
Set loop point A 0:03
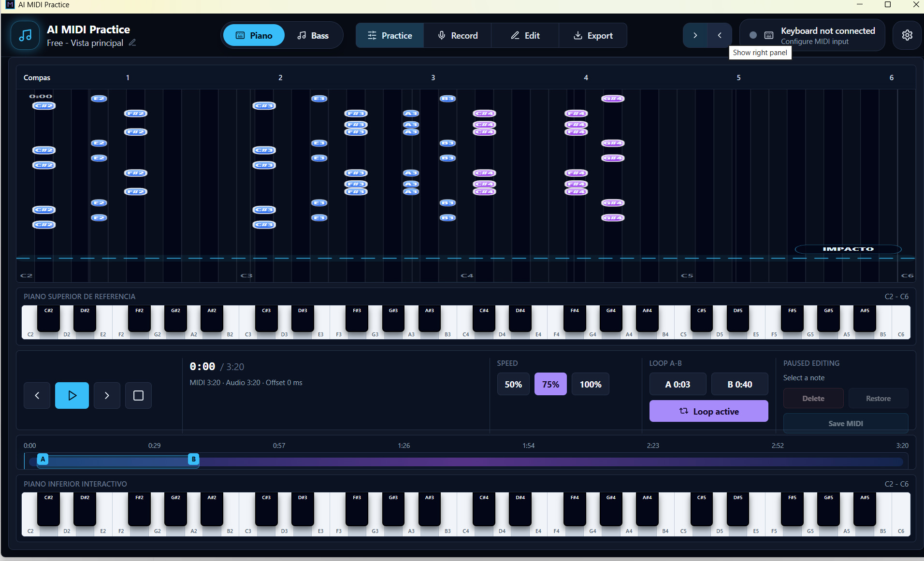678,384
